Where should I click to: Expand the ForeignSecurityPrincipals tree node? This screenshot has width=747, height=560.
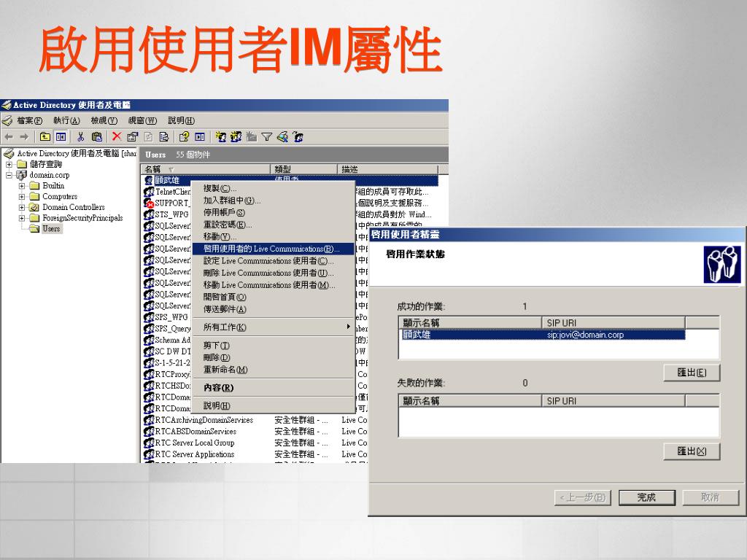click(x=21, y=218)
